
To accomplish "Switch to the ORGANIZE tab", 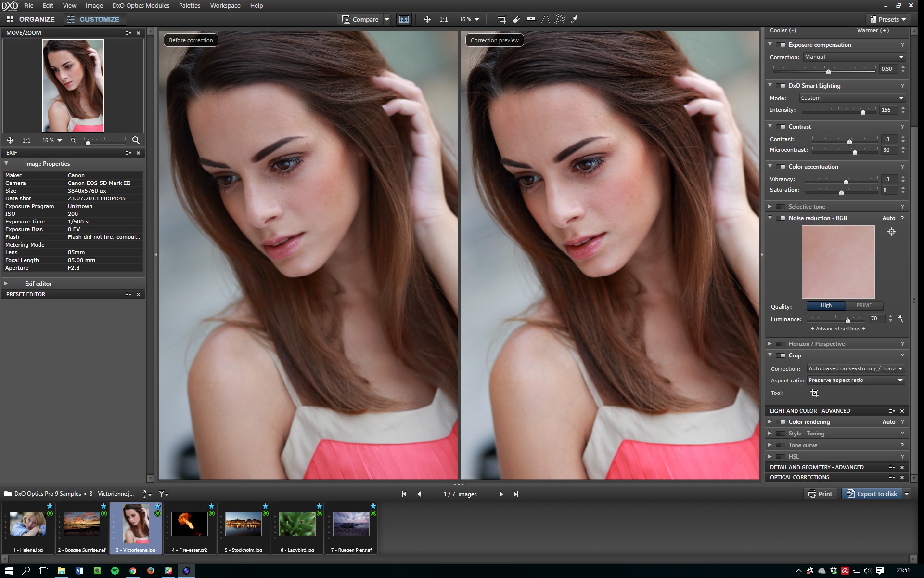I will coord(31,19).
